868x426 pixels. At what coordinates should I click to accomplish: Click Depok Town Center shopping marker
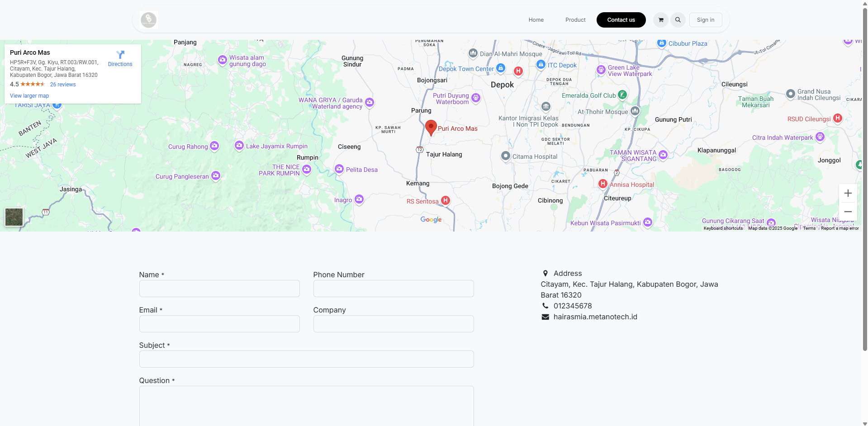(501, 68)
